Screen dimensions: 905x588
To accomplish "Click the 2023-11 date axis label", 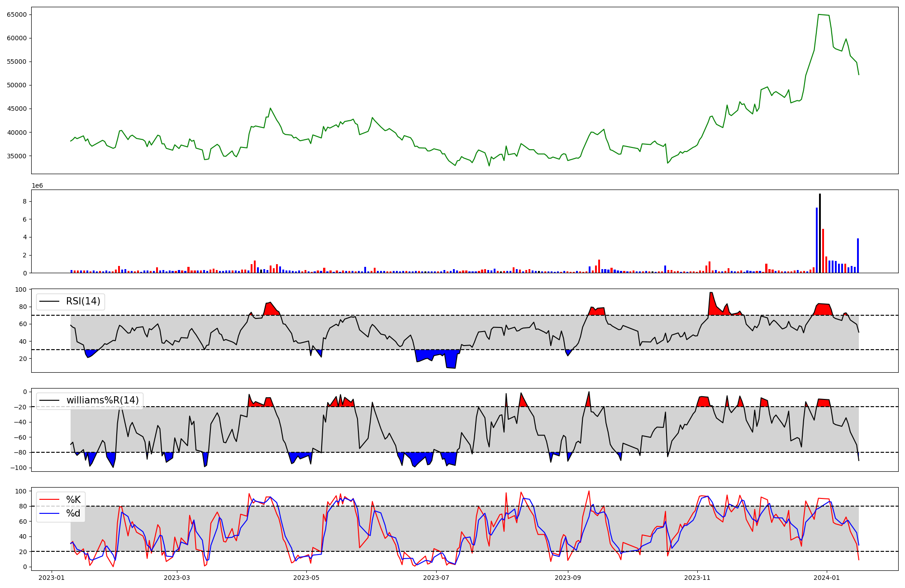I will coord(697,578).
